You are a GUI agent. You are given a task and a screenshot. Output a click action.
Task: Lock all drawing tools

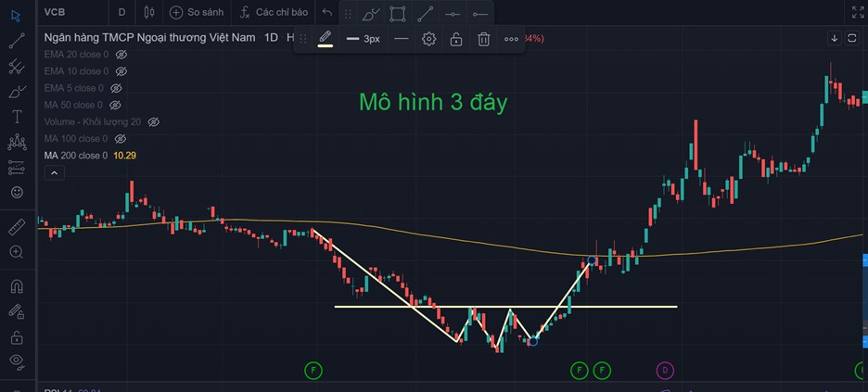(x=17, y=336)
